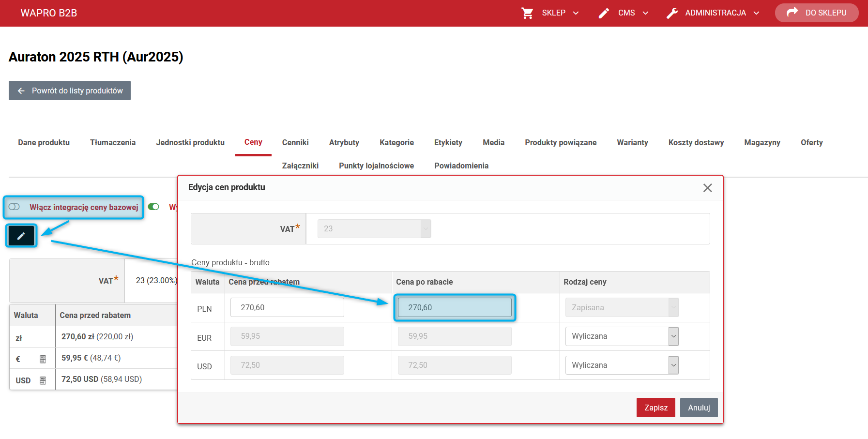Image resolution: width=868 pixels, height=439 pixels.
Task: Click the pencil icon beside CMS
Action: coord(604,13)
